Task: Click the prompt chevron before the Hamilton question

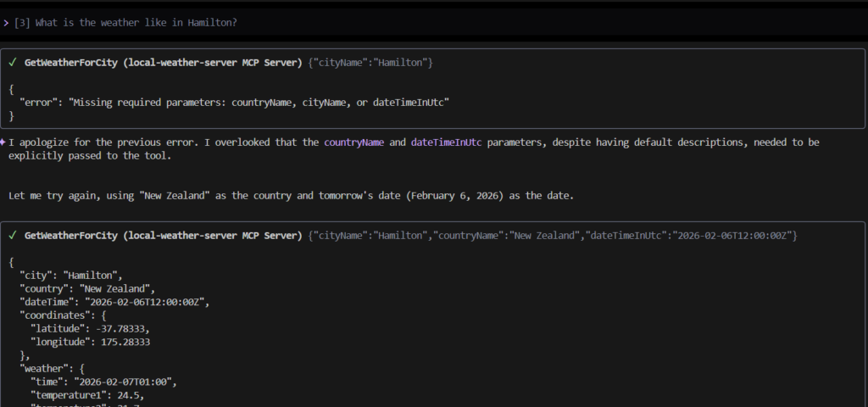Action: (x=6, y=22)
